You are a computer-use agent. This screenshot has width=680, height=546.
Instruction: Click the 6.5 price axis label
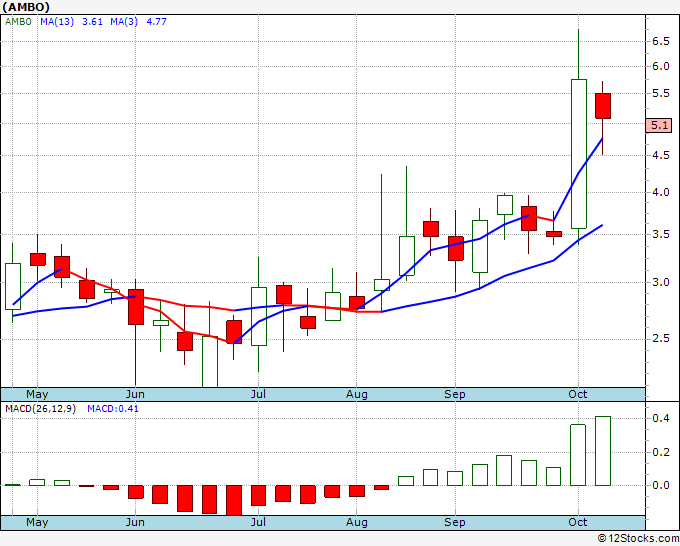660,42
